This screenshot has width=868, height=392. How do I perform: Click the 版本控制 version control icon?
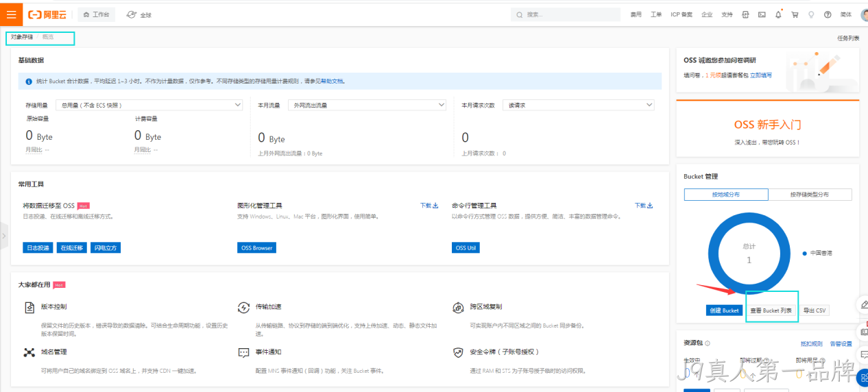(29, 308)
